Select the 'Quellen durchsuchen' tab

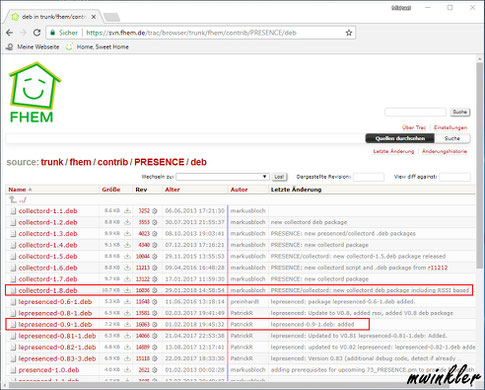400,138
